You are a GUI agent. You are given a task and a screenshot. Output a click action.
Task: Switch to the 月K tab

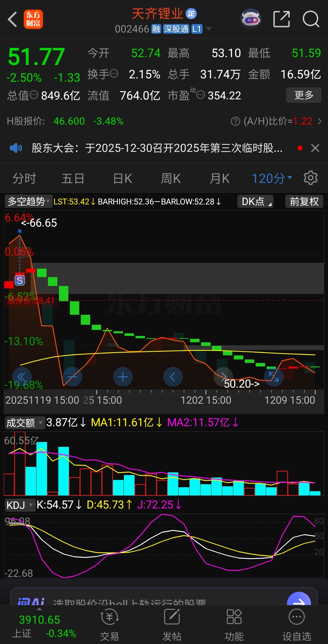(x=220, y=178)
